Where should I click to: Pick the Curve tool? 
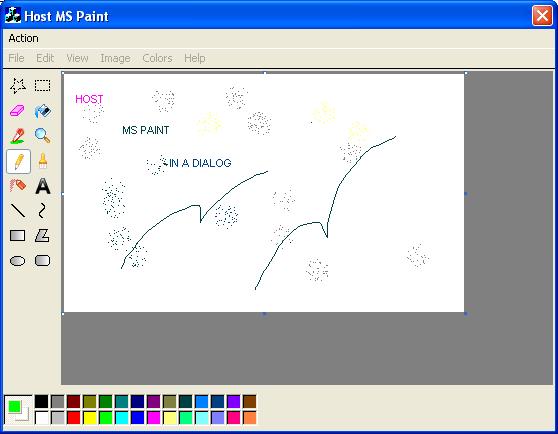click(42, 211)
